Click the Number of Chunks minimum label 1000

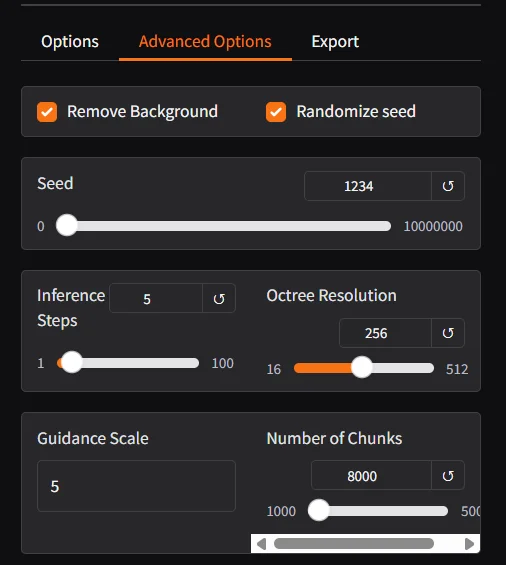click(281, 511)
